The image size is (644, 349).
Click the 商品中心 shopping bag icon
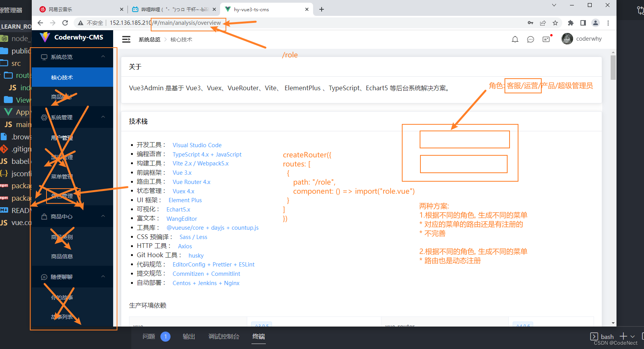(44, 217)
